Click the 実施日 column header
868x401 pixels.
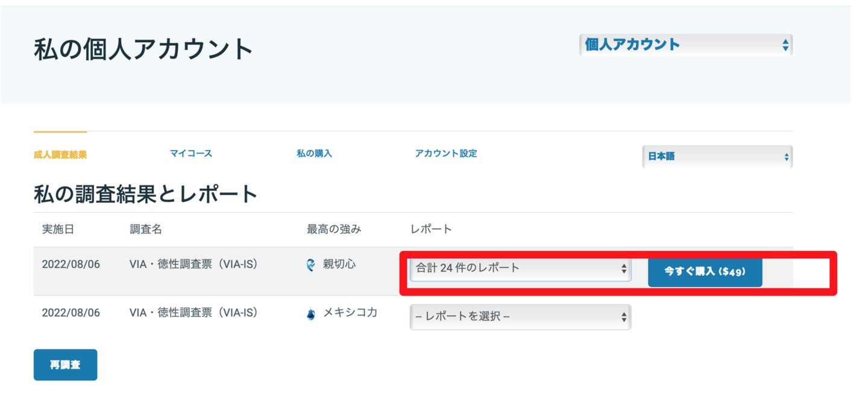point(58,229)
